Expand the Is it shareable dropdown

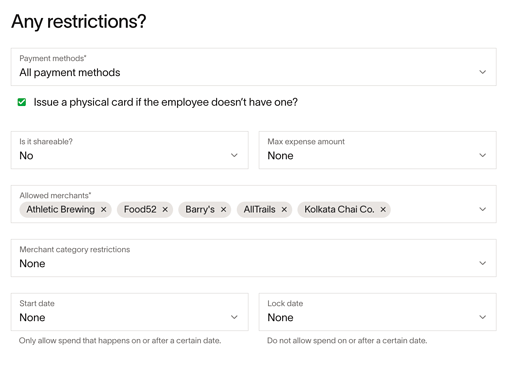coord(130,150)
